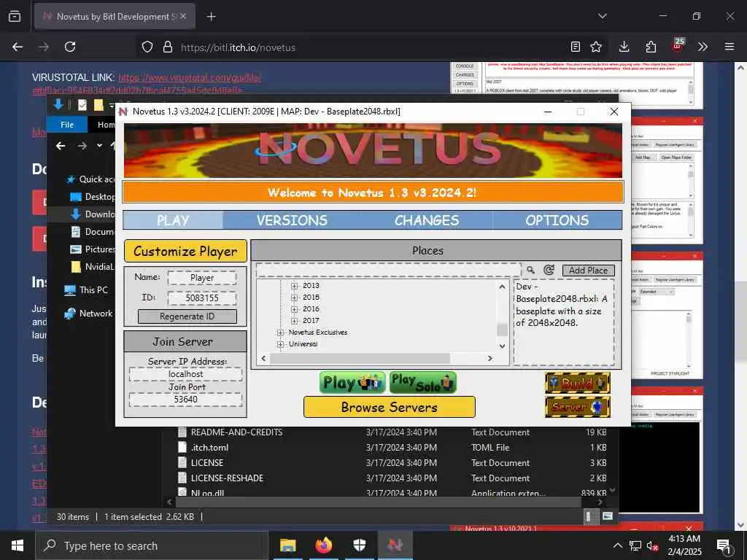Open Build mode with the Build button
747x560 pixels.
[578, 382]
